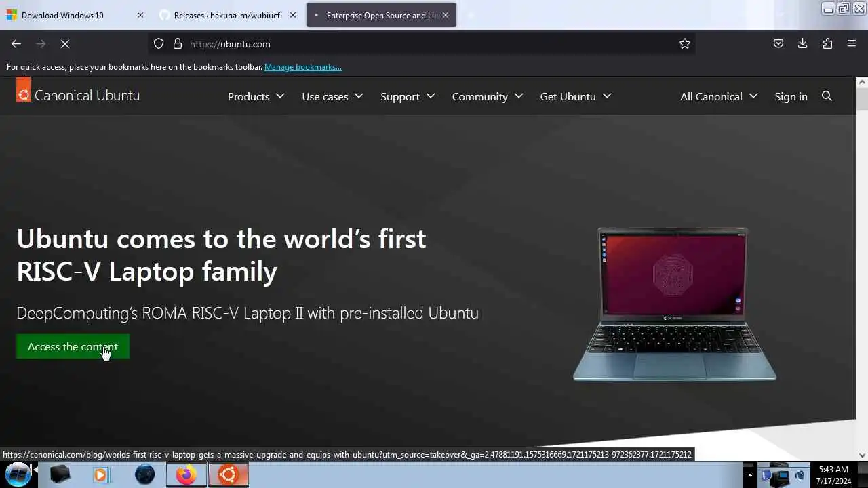This screenshot has width=868, height=488.
Task: Expand the Support menu
Action: tap(408, 96)
